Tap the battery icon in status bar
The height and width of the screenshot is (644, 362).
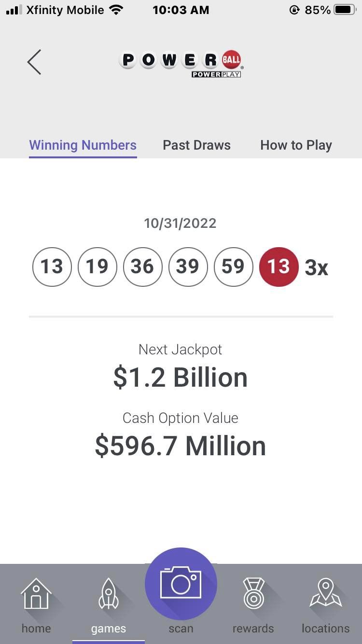click(x=345, y=10)
